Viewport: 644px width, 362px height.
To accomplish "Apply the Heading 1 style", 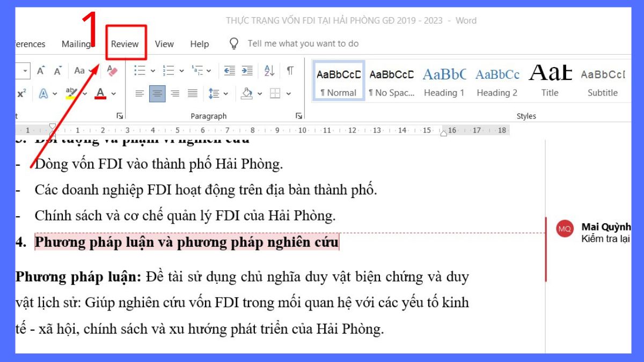I will coord(444,80).
